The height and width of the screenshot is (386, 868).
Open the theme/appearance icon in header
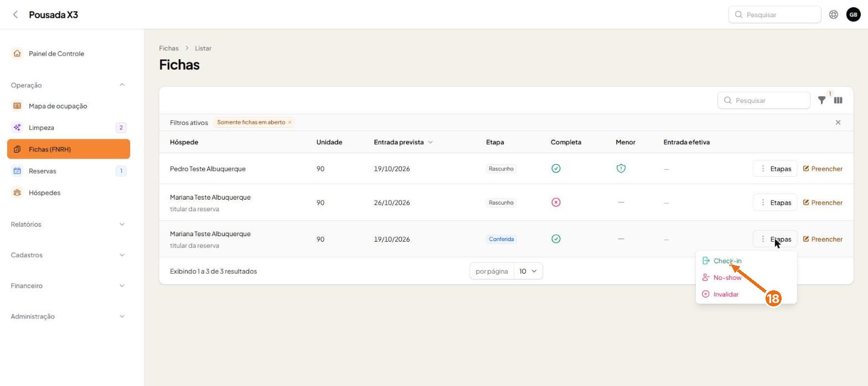833,14
